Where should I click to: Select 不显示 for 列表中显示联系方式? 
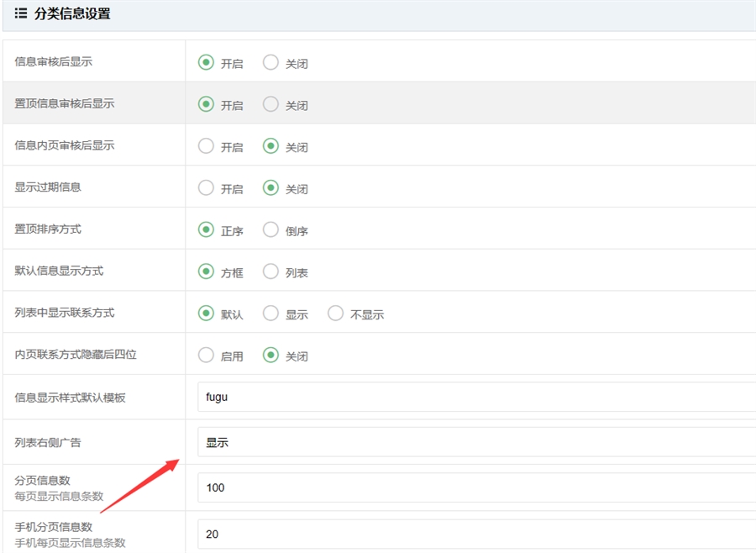336,313
